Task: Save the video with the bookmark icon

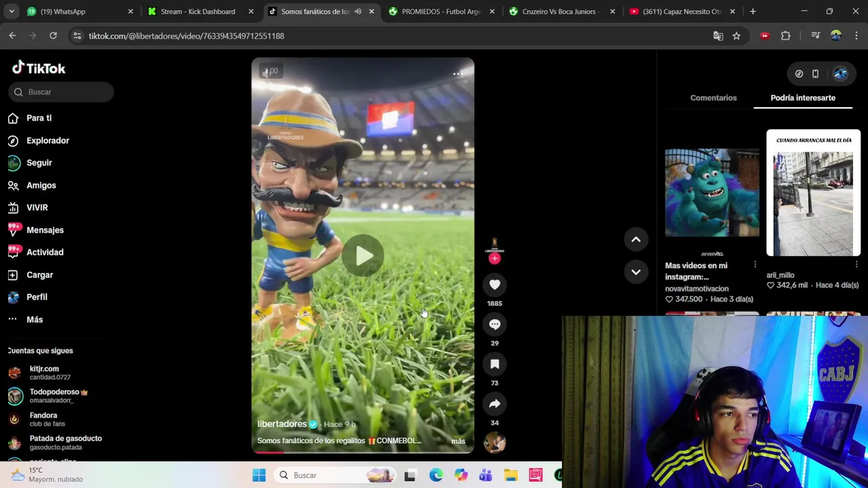Action: coord(494,365)
